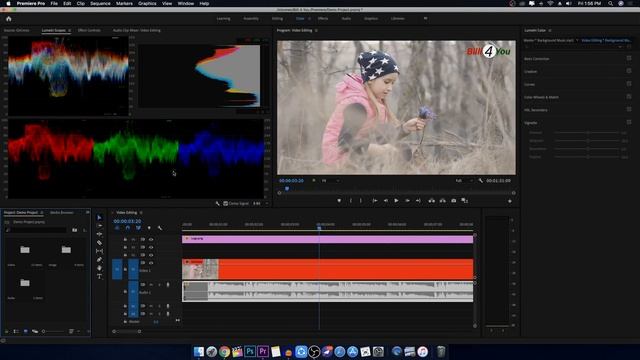
Task: Toggle Linked Selection in the timeline
Action: tap(138, 228)
